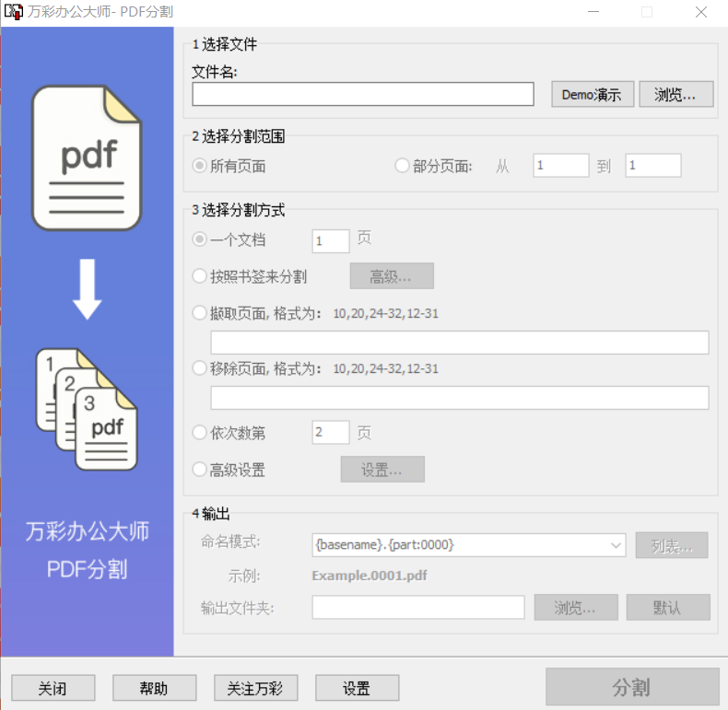Click the 关闭 button
728x710 pixels.
click(x=53, y=688)
